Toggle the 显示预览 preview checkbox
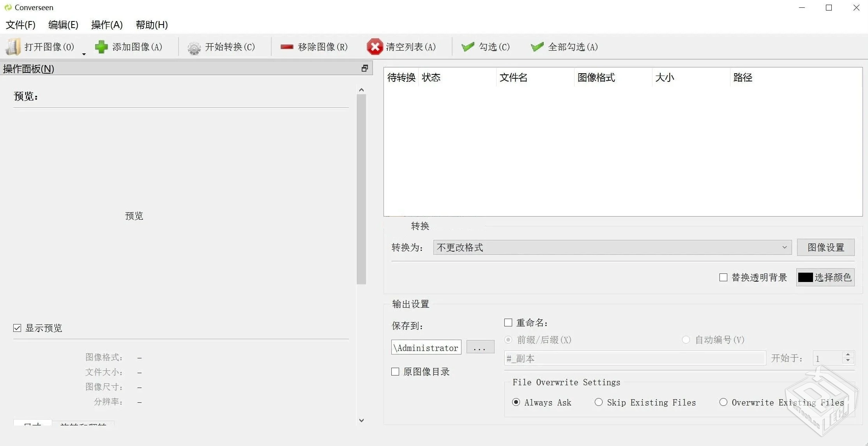868x446 pixels. click(x=17, y=328)
